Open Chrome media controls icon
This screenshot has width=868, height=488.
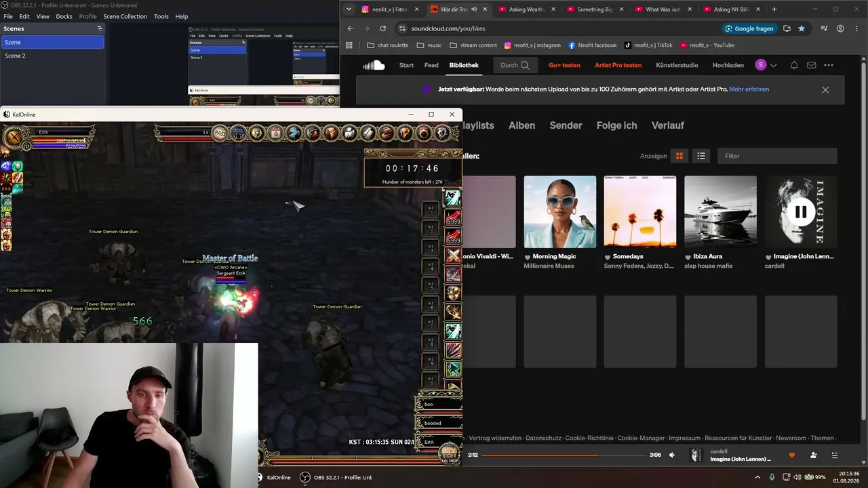[x=823, y=28]
